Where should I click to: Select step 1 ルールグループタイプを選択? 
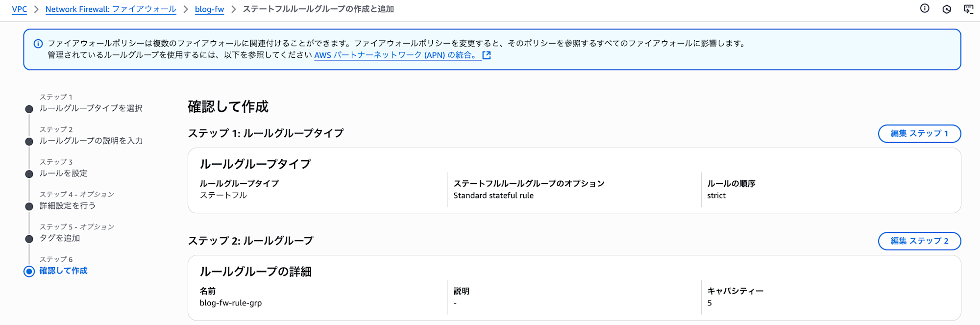[91, 108]
